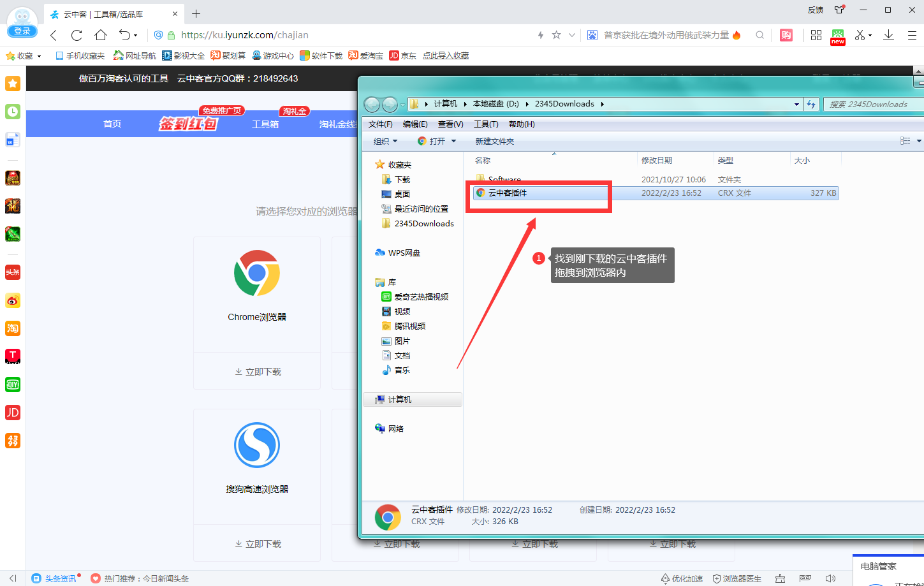Open the 查看(V) menu
Viewport: 924px width, 586px height.
(451, 124)
